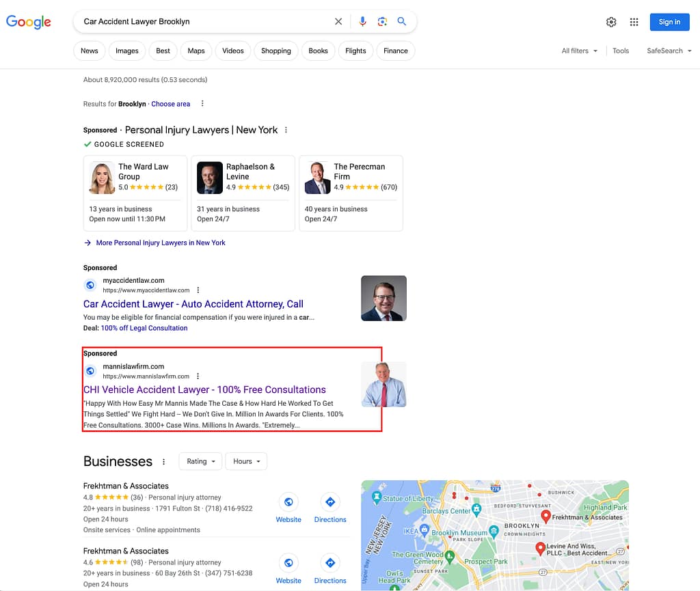Image resolution: width=700 pixels, height=591 pixels.
Task: Open Google Lens image search
Action: pyautogui.click(x=382, y=21)
